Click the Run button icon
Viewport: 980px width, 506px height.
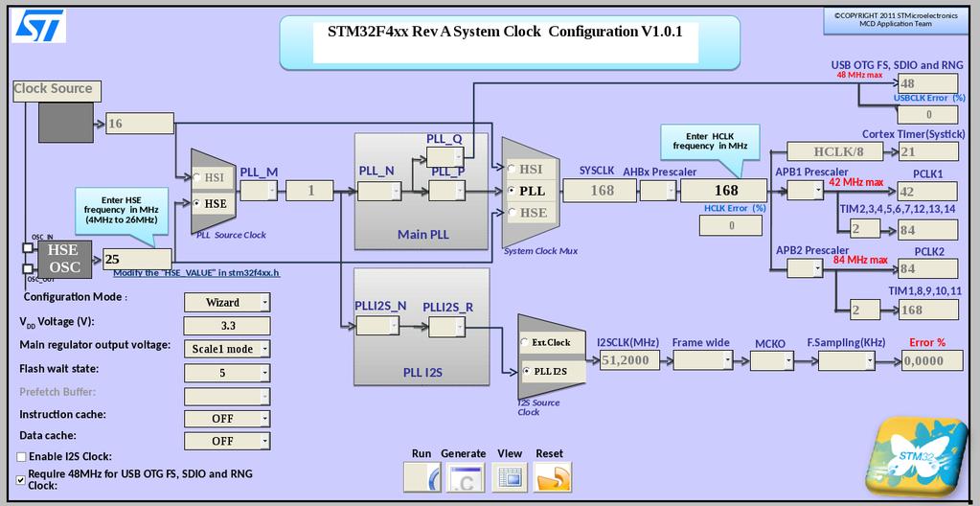[422, 477]
